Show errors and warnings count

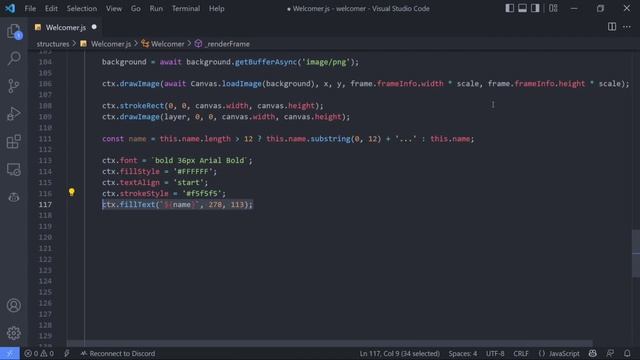coord(39,353)
